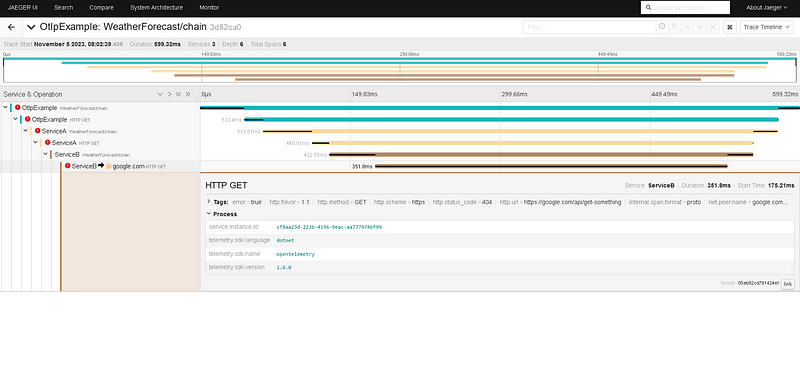Collapse one level with the single right chevron
The height and width of the screenshot is (392, 800).
(x=169, y=94)
